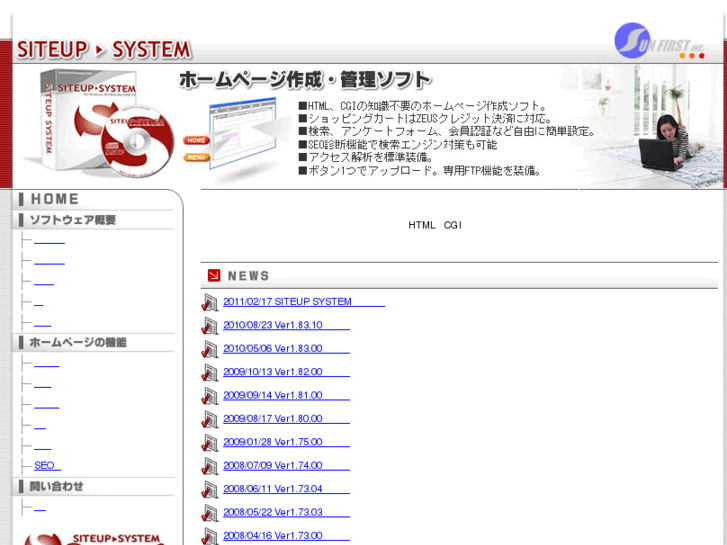Screen dimensions: 727x545
Task: Open the 2009/01/28 Ver1.75.00 news link
Action: (286, 442)
